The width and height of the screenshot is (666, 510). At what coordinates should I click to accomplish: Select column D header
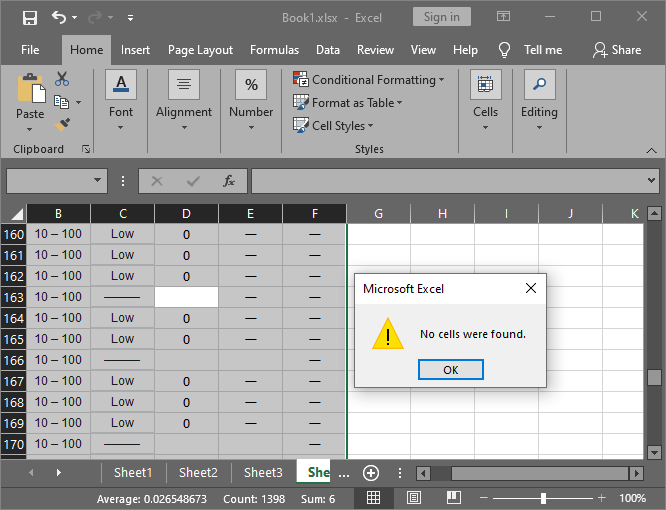(186, 214)
